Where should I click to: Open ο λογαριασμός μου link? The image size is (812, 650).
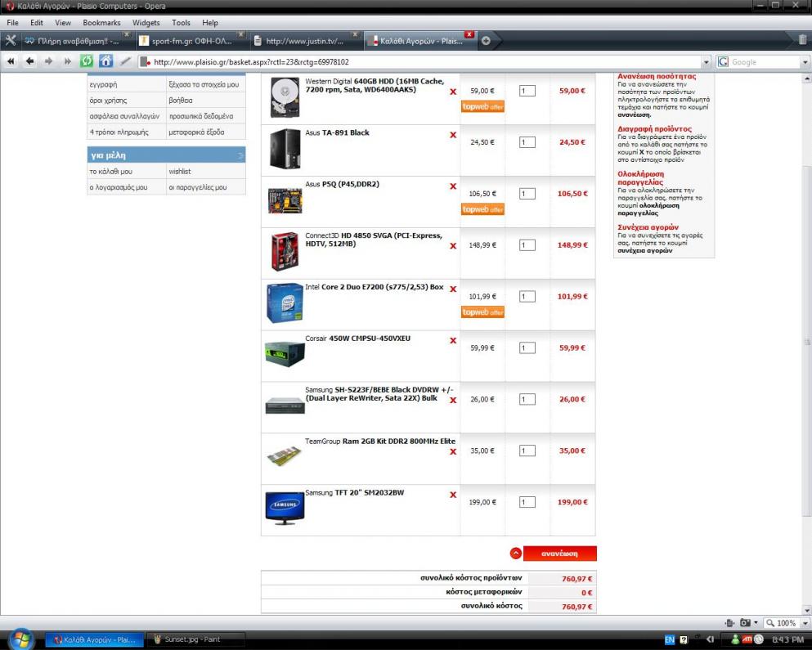point(119,187)
